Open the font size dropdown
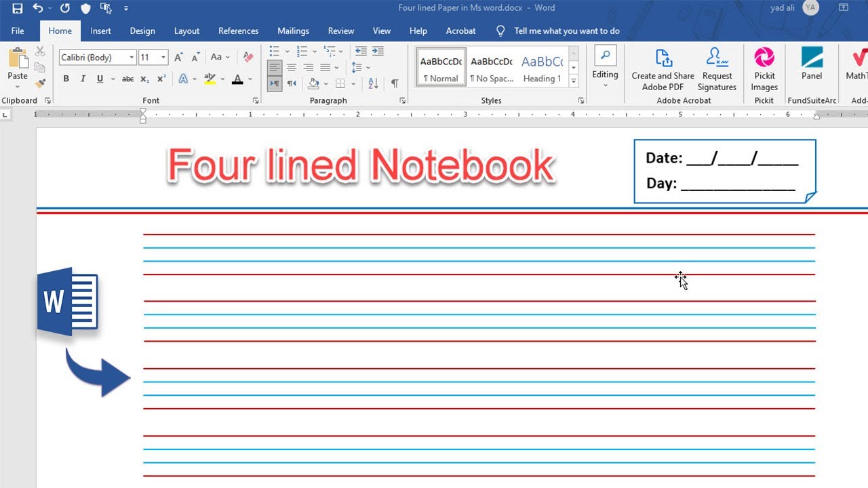 pyautogui.click(x=163, y=58)
